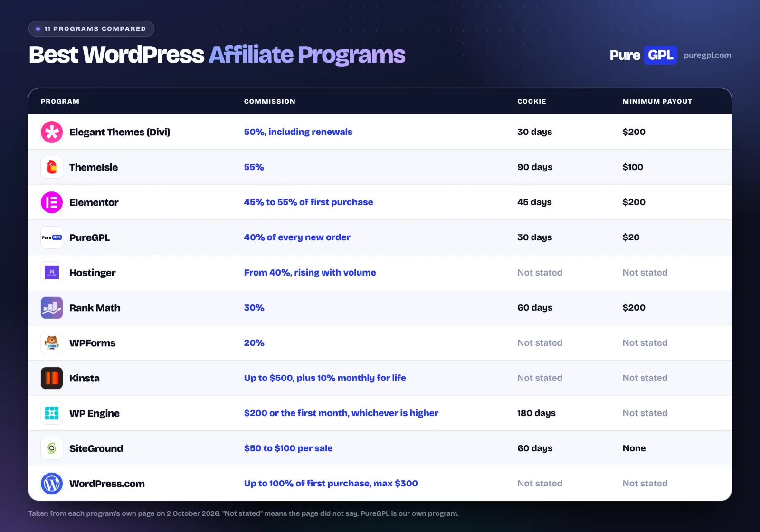The height and width of the screenshot is (532, 760).
Task: Select the WP Engine program name
Action: coord(94,413)
